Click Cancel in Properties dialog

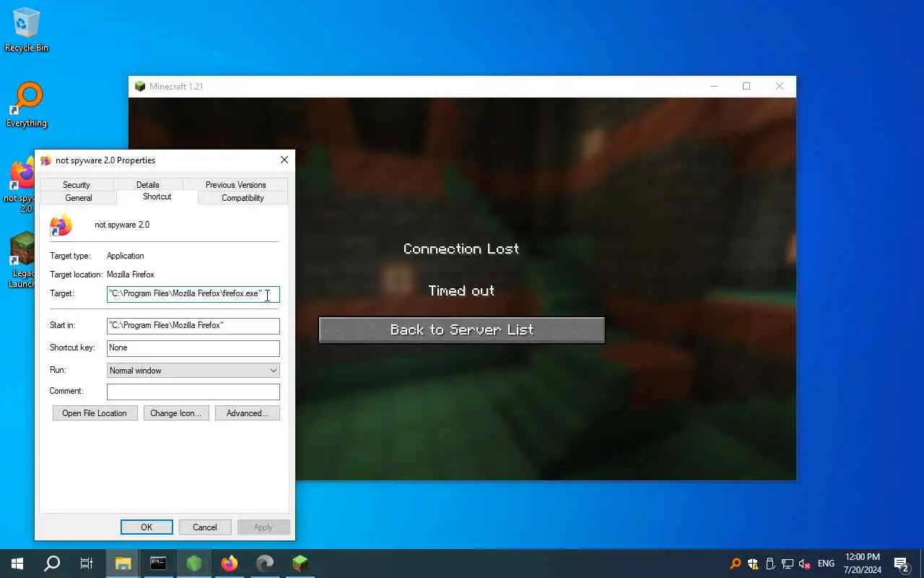coord(205,527)
